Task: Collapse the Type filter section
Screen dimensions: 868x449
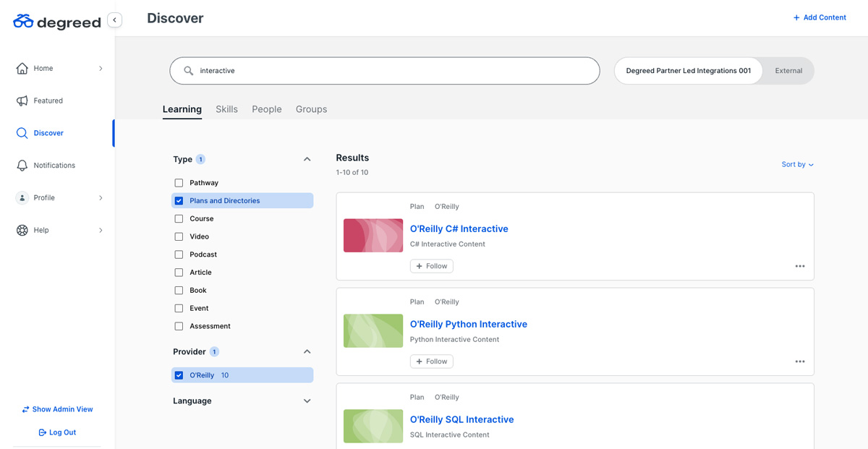Action: [x=307, y=159]
